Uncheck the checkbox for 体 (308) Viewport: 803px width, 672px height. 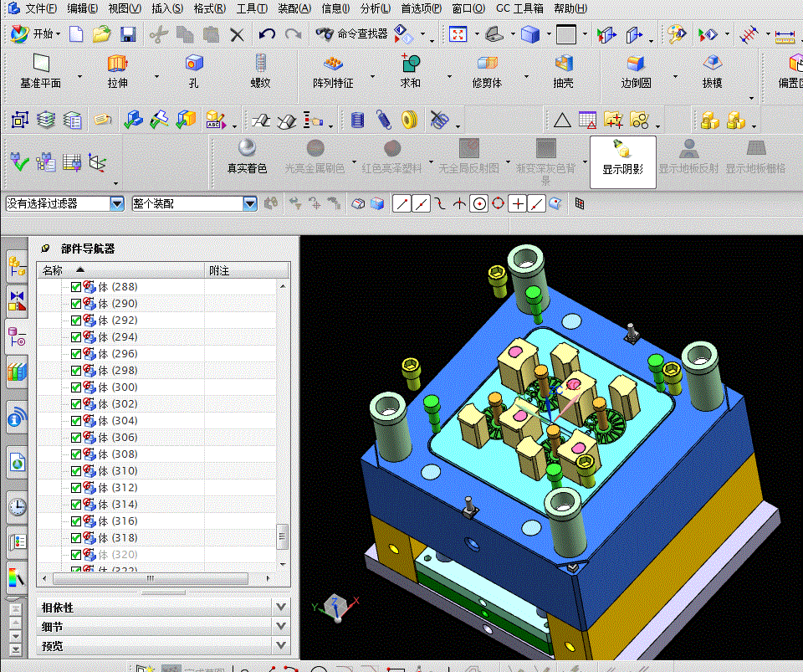(76, 454)
